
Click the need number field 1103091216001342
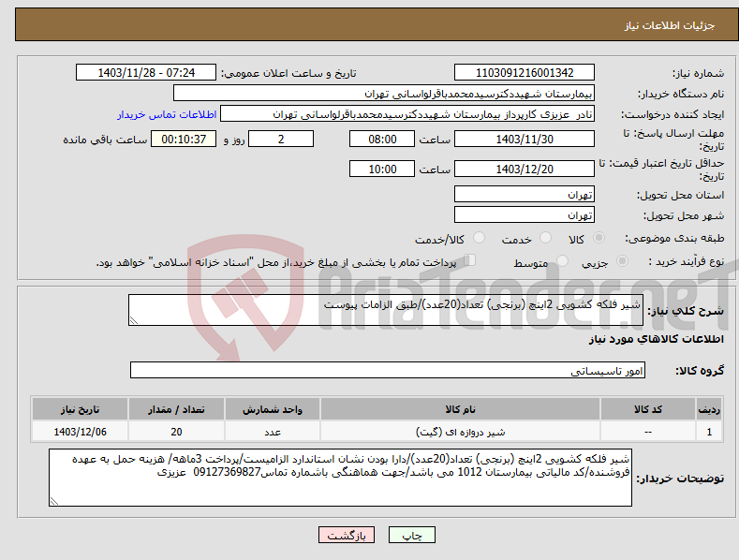525,73
